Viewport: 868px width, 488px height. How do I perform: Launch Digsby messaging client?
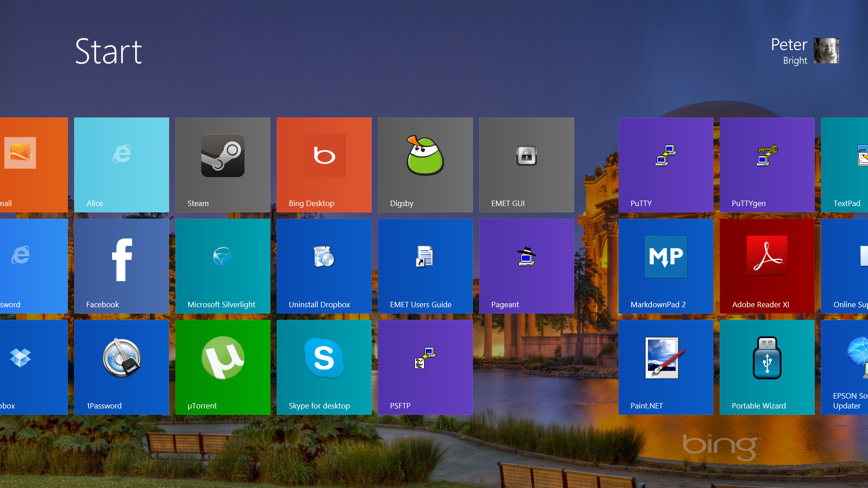point(425,165)
